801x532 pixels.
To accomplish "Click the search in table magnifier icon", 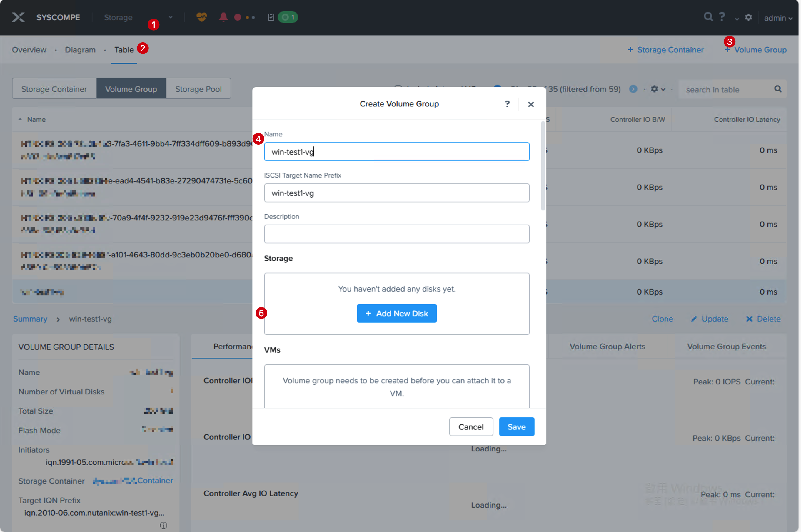I will [x=778, y=89].
